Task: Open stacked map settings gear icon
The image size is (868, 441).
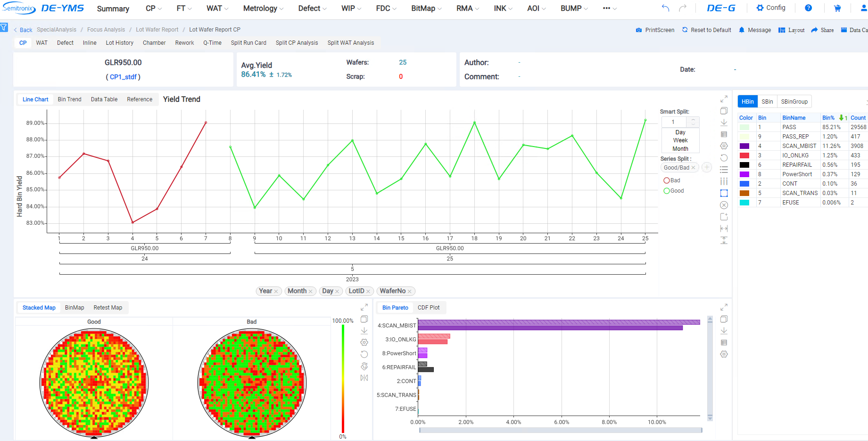Action: point(364,343)
